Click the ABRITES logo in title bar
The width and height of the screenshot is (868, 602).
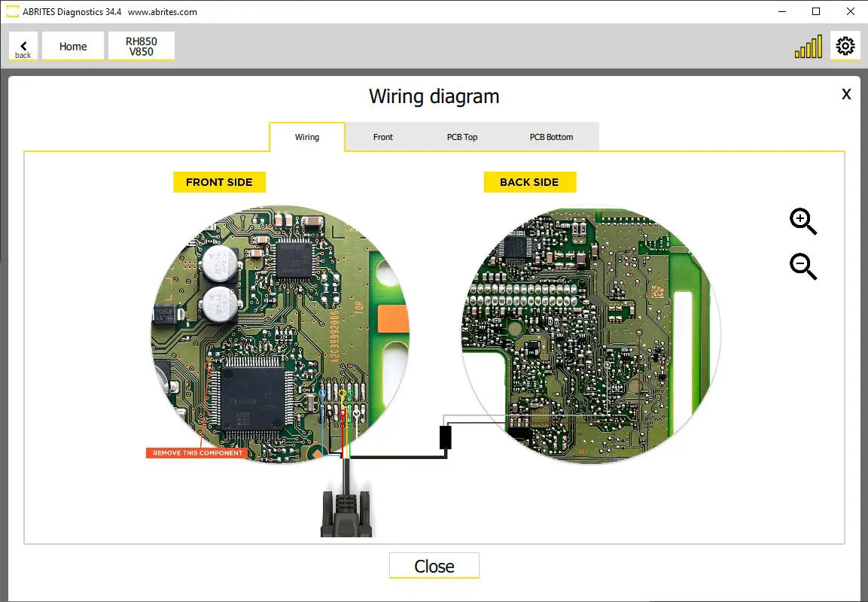click(x=12, y=11)
